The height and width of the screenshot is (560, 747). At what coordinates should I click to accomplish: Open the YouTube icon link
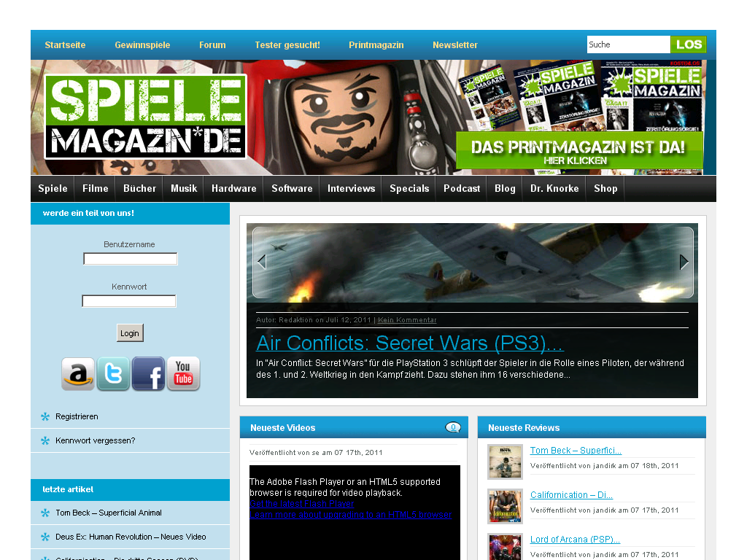click(x=183, y=374)
